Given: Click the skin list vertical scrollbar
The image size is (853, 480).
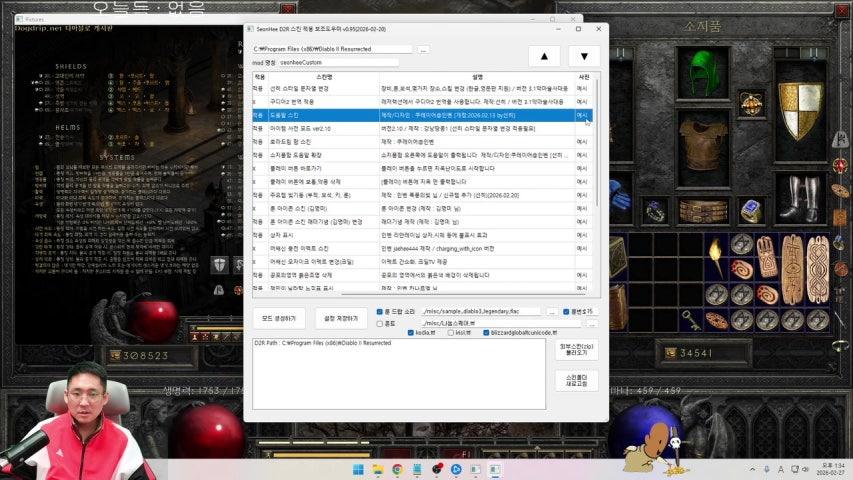Looking at the screenshot, I should tap(597, 150).
